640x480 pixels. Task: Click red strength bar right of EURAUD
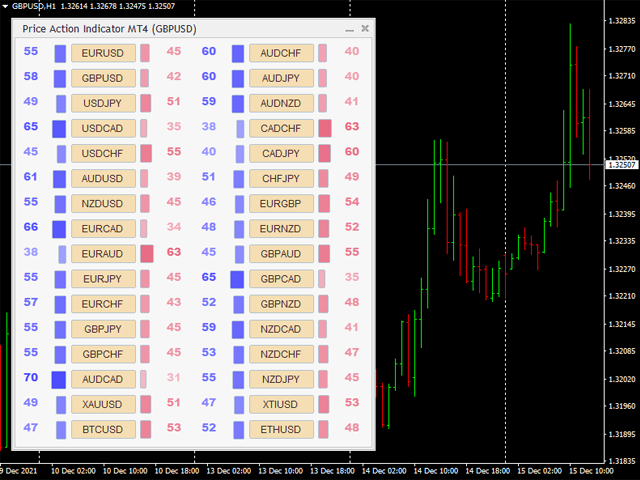[147, 254]
